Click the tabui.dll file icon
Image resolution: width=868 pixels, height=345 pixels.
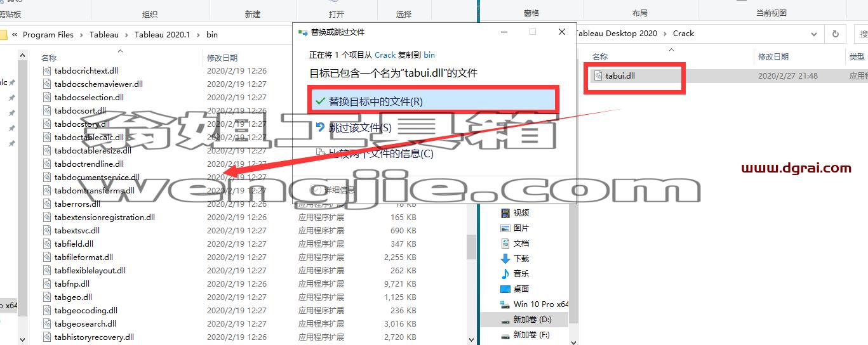[598, 76]
